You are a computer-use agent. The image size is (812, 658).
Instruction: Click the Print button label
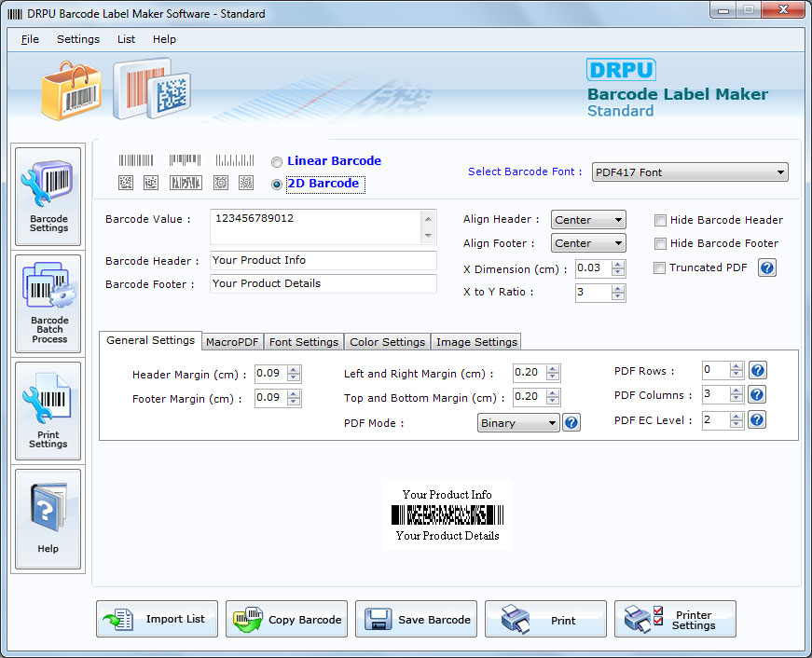(563, 621)
